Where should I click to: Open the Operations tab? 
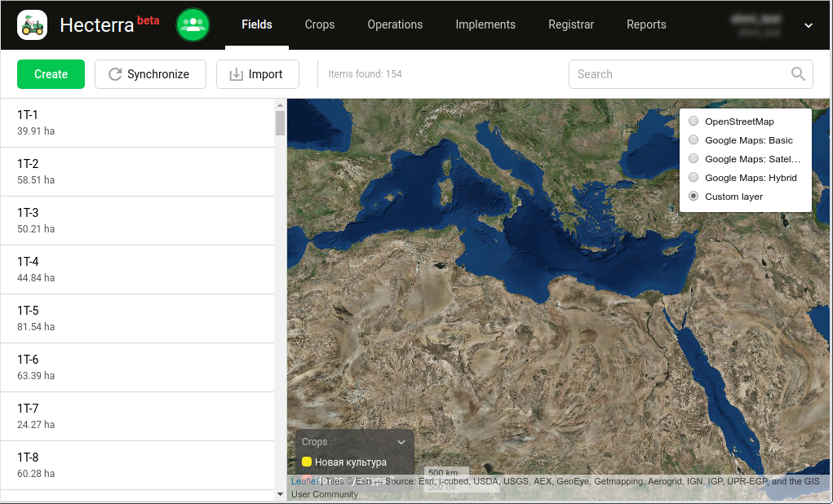[x=395, y=24]
